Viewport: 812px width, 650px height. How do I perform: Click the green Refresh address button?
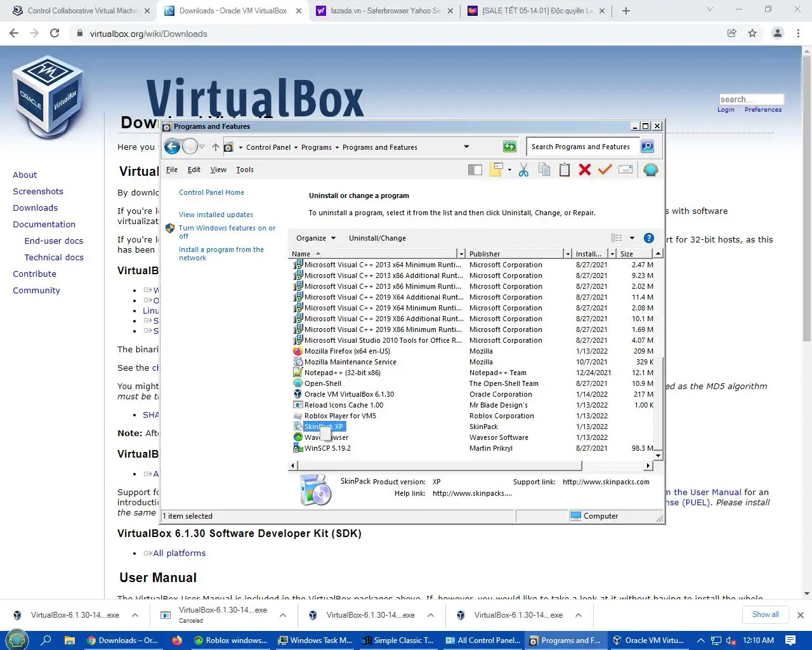[x=509, y=147]
